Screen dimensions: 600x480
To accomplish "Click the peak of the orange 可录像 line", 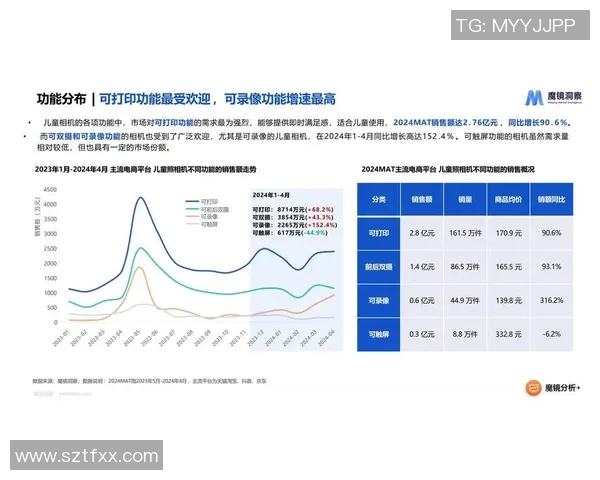I will point(140,268).
